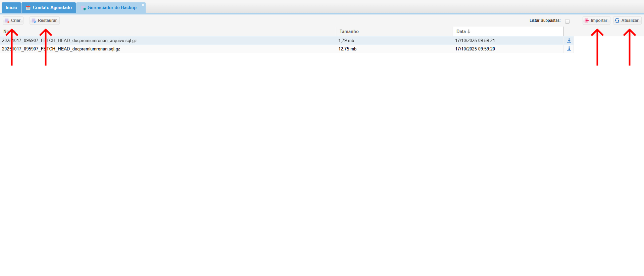This screenshot has height=276, width=644.
Task: Click the 17/10/2025 09:59:20 date cell
Action: click(x=475, y=49)
